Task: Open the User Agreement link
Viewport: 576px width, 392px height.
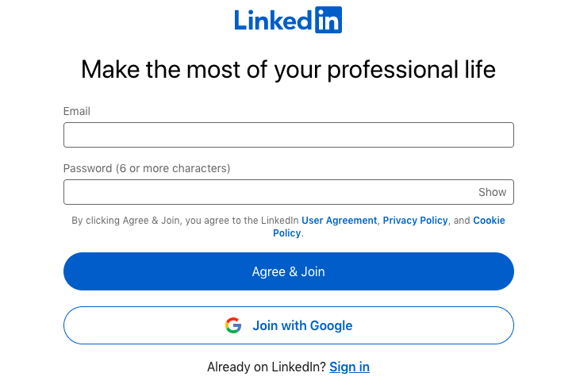Action: tap(339, 221)
